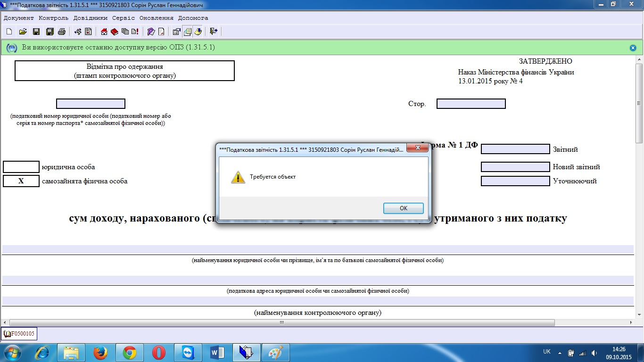The width and height of the screenshot is (644, 362).
Task: Click the red house icon in toolbar
Action: pos(104,32)
